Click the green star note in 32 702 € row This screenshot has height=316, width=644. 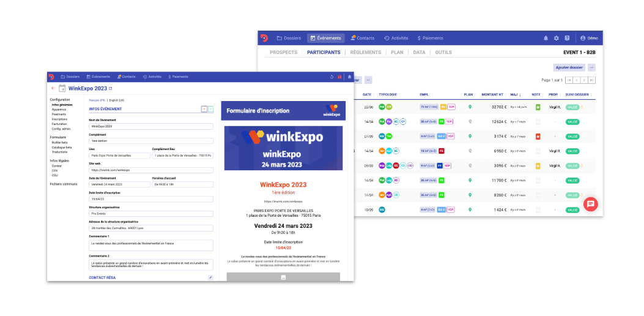[538, 107]
